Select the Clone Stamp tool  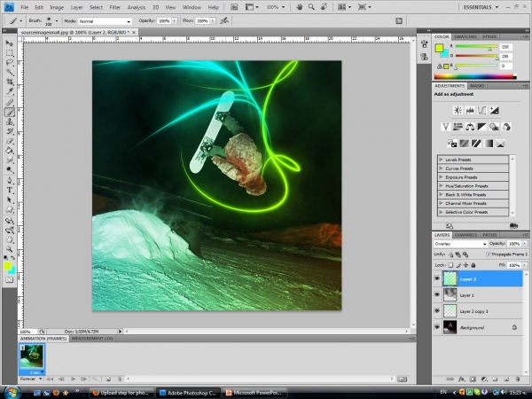[x=9, y=121]
